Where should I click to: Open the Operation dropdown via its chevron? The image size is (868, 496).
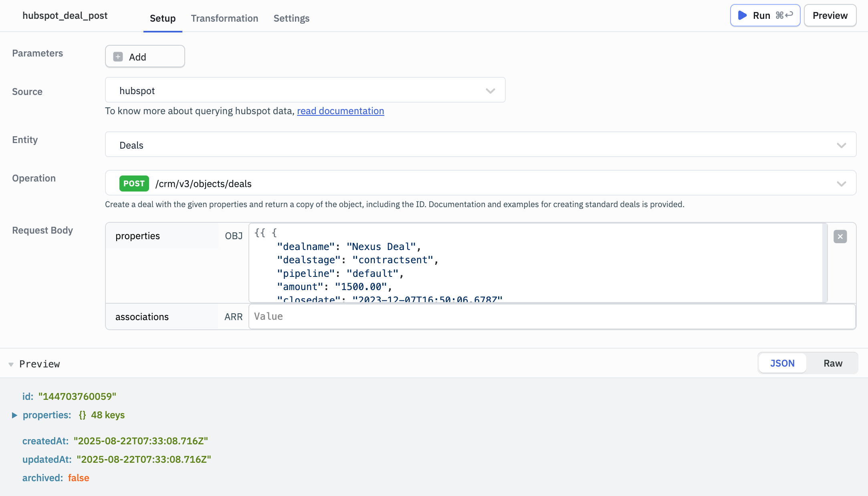pyautogui.click(x=841, y=183)
